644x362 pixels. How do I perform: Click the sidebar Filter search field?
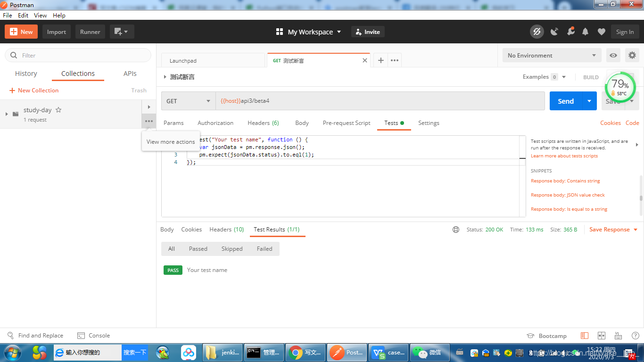[x=78, y=55]
